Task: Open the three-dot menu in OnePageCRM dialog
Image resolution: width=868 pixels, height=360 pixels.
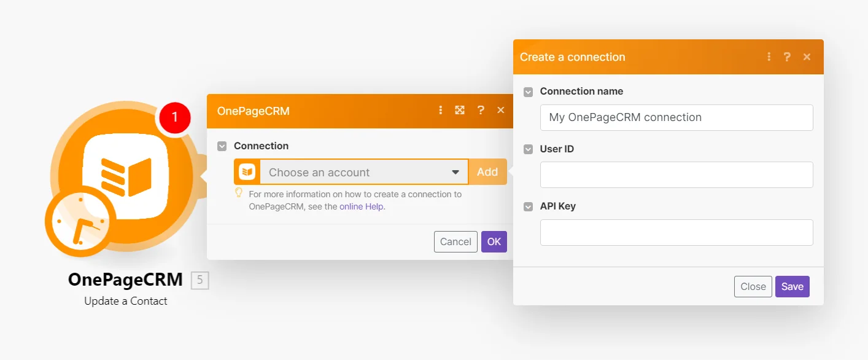Action: point(440,111)
